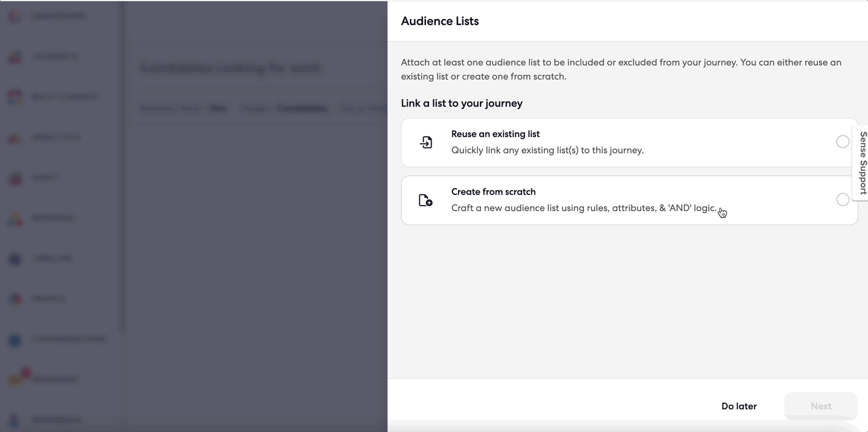Click the topmost blurred sidebar logo icon
The height and width of the screenshot is (432, 868).
[15, 17]
